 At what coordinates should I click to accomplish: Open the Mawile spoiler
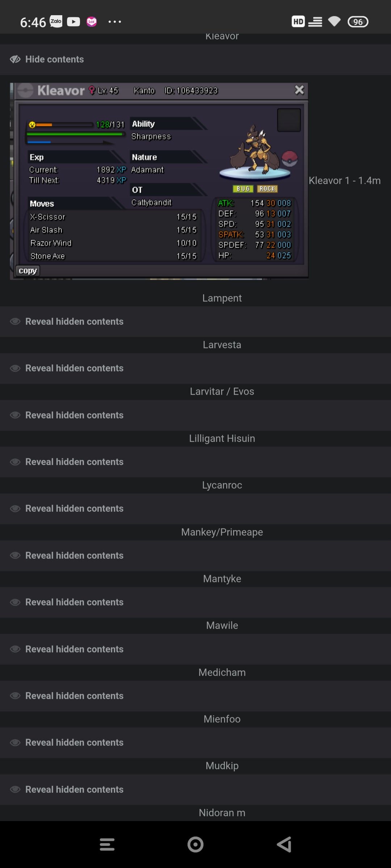pos(74,649)
